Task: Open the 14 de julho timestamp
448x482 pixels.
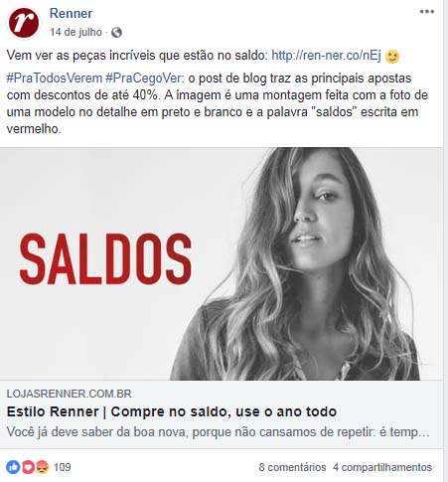Action: (x=75, y=32)
